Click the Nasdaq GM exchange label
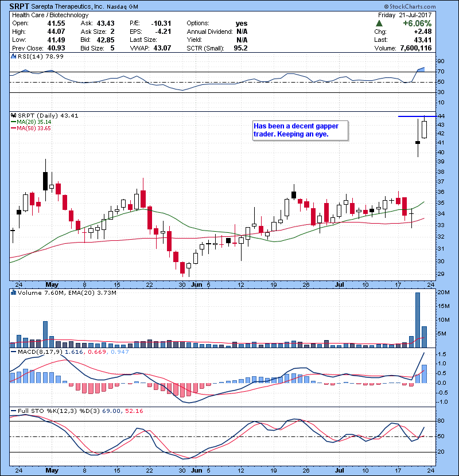 click(x=122, y=7)
